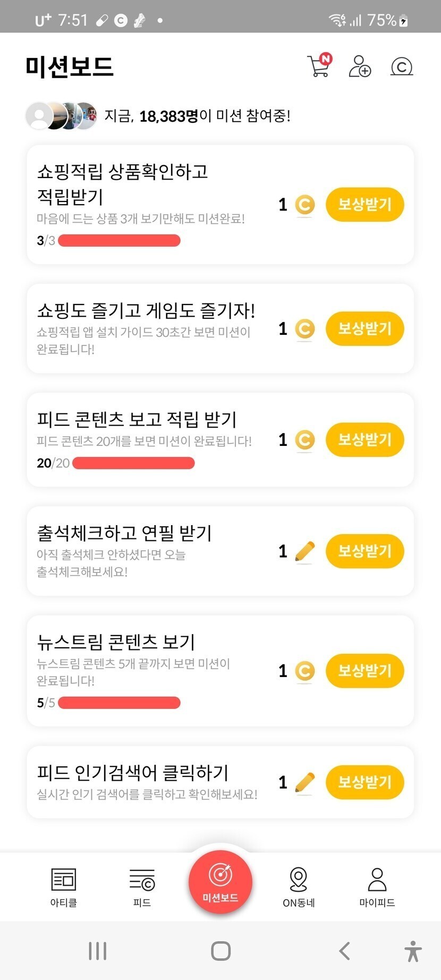Claim reward for 쇼핑적립 상품확인하고 적립받기
The height and width of the screenshot is (980, 441).
[364, 205]
